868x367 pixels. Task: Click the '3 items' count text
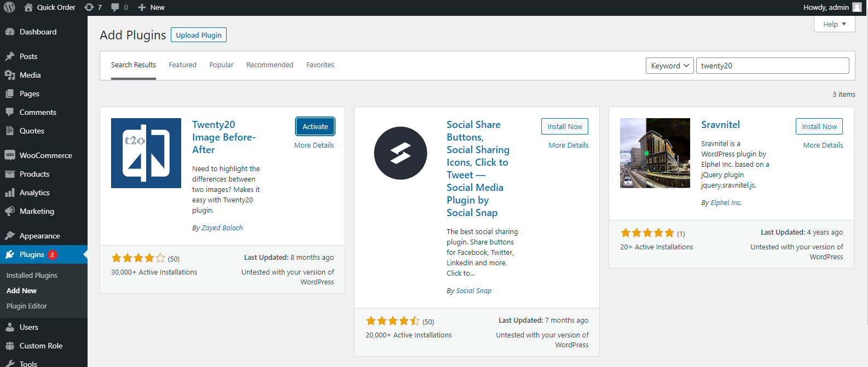click(x=844, y=94)
